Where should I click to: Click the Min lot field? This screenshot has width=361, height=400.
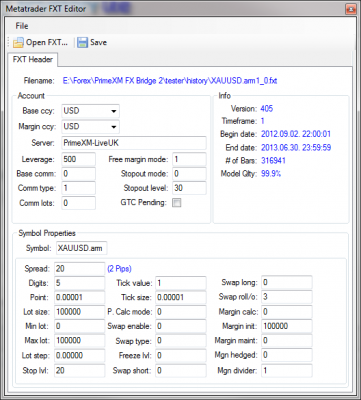coord(80,326)
